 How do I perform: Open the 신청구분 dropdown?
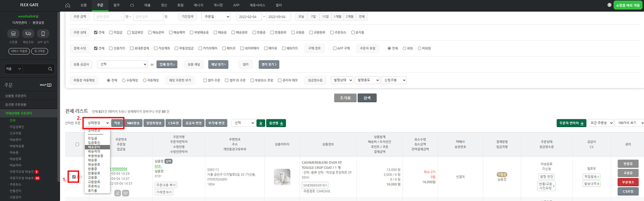[394, 80]
